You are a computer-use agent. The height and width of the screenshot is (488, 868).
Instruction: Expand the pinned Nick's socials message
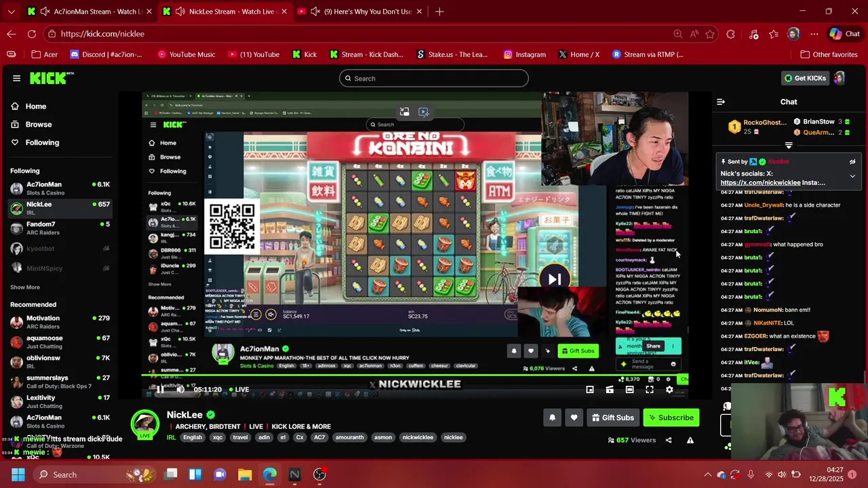click(852, 176)
